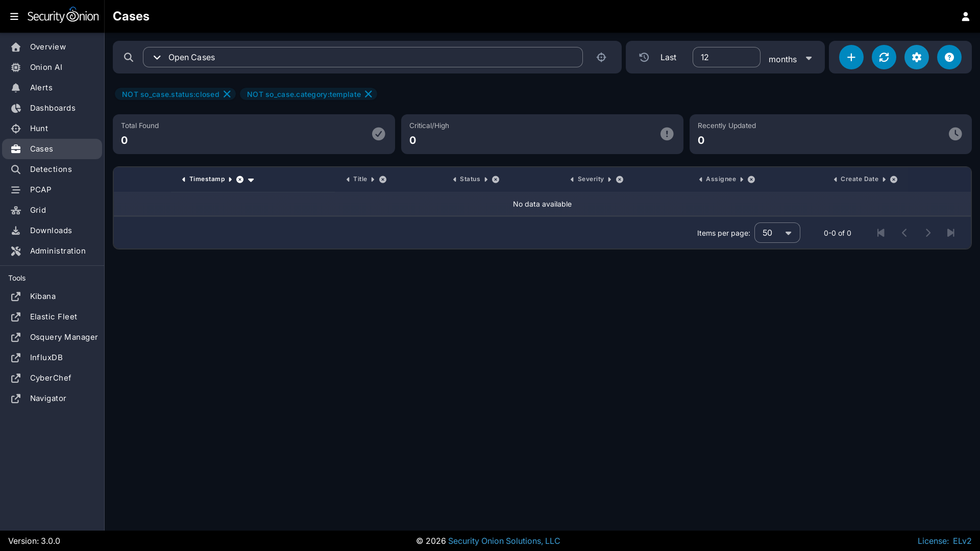Viewport: 980px width, 551px height.
Task: Go to Detections in the sidebar
Action: tap(51, 169)
